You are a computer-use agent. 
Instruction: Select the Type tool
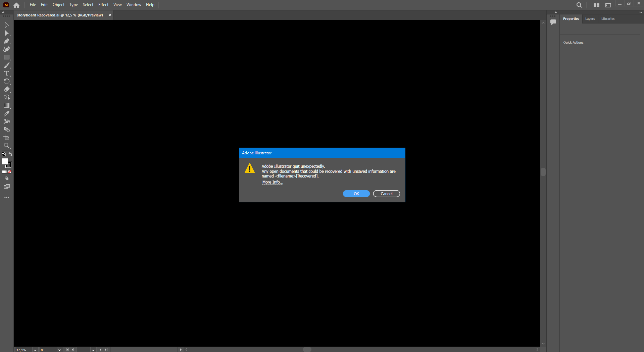click(x=7, y=73)
